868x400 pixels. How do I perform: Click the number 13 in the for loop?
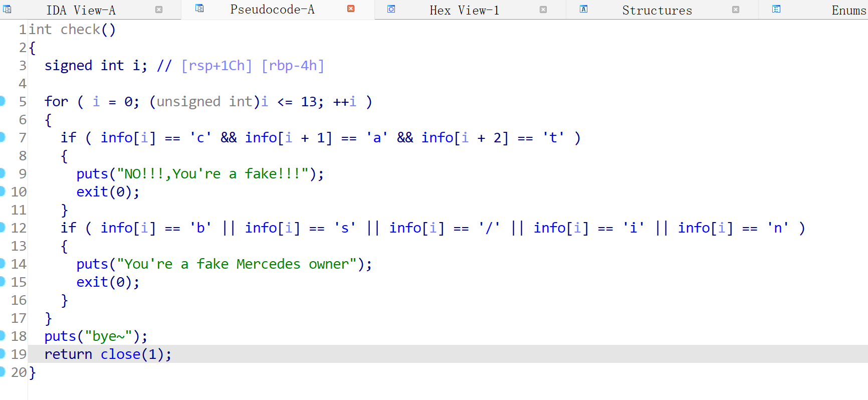click(309, 102)
